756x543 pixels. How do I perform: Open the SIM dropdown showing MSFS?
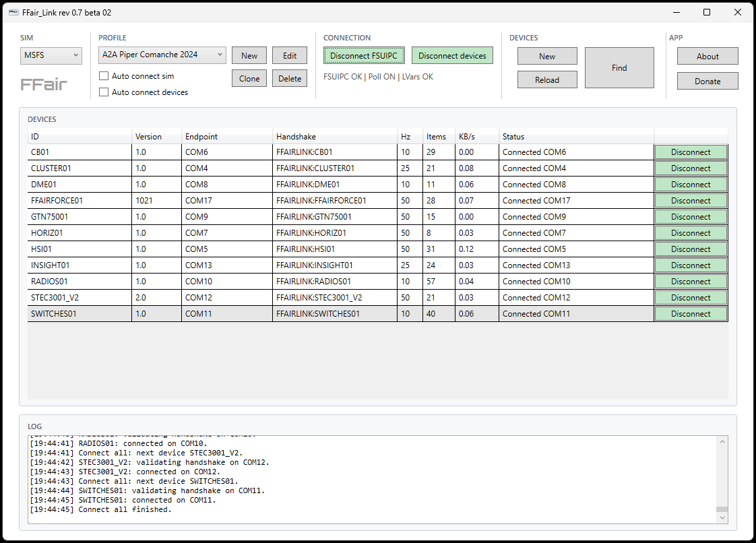[x=51, y=55]
